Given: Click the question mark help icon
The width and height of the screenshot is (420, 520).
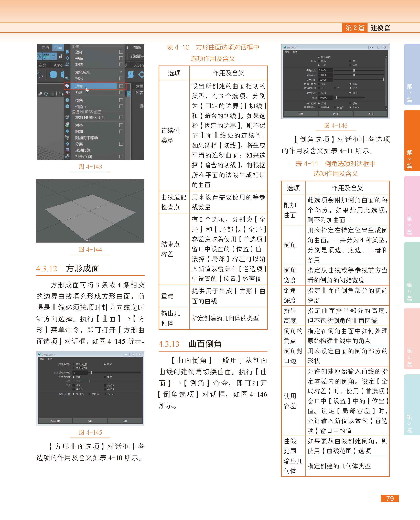Looking at the screenshot, I should point(53,56).
